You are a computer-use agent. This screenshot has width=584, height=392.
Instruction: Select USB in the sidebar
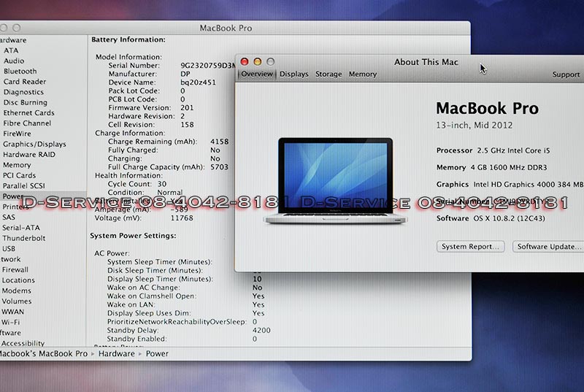(9, 248)
